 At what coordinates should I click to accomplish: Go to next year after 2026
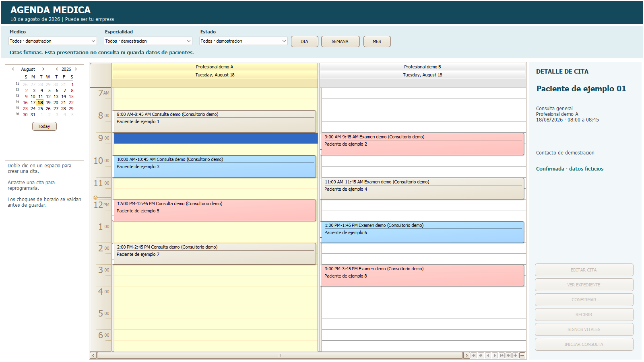coord(76,69)
